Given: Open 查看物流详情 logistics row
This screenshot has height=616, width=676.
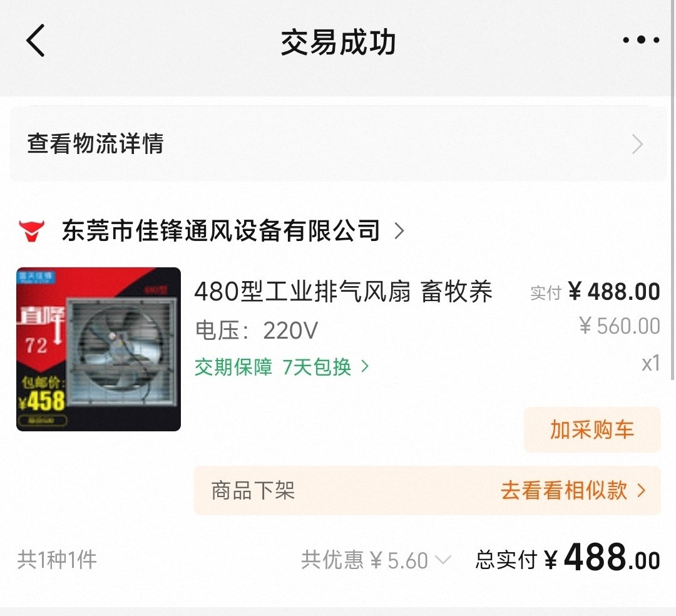Looking at the screenshot, I should pos(338,143).
